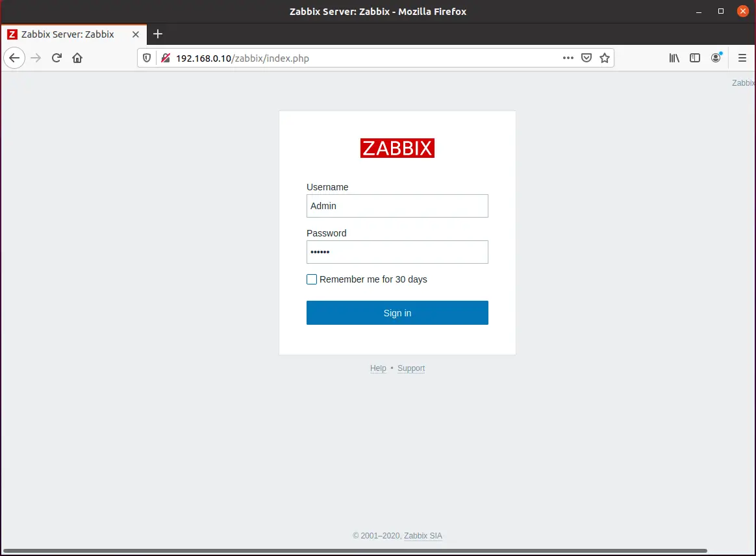Click the Password label text

point(327,233)
